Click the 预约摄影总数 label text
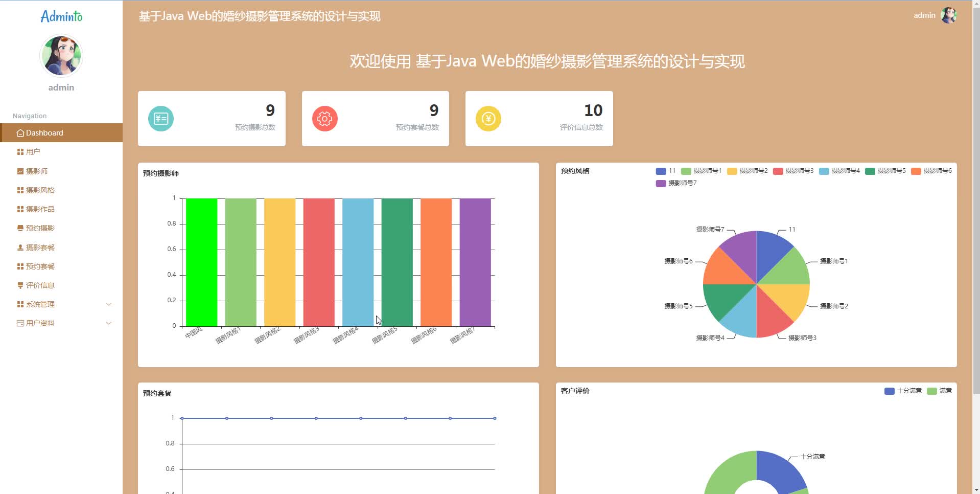 (255, 127)
